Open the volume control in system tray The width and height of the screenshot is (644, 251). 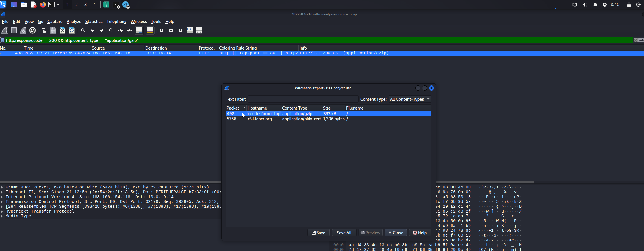coord(585,5)
